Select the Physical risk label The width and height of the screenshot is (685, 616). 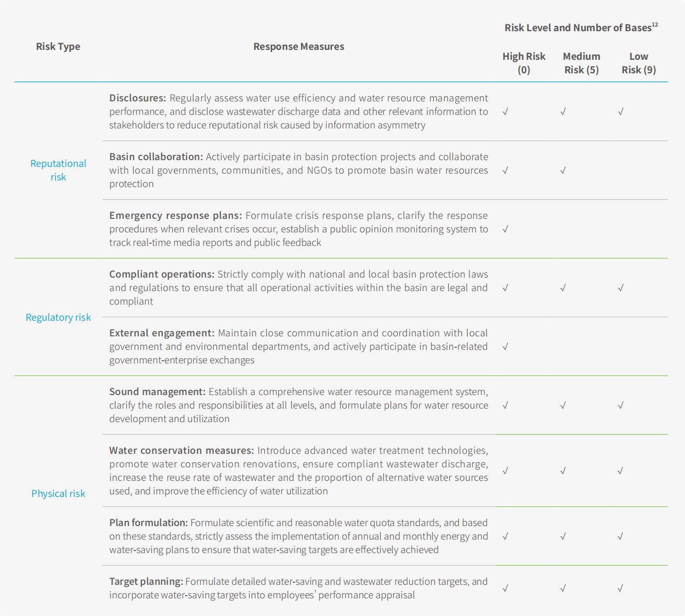pos(58,494)
